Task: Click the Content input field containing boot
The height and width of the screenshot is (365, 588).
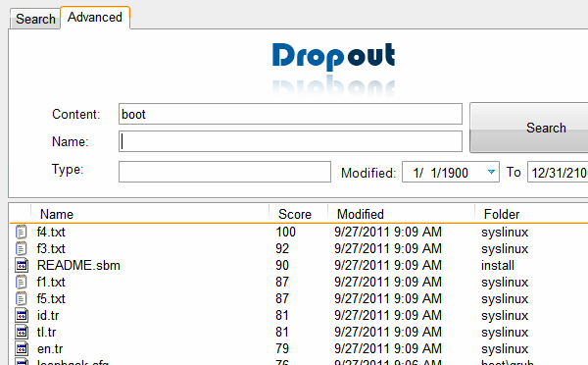Action: 290,114
